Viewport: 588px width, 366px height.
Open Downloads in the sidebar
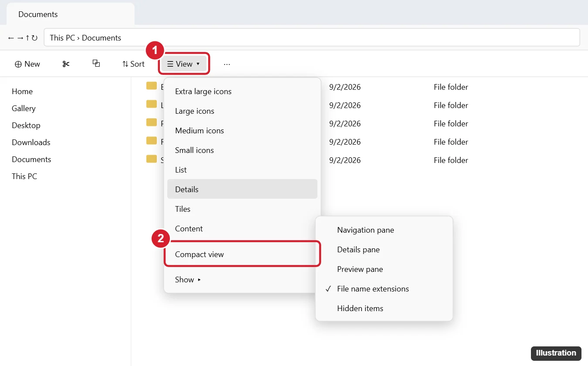[x=31, y=142]
